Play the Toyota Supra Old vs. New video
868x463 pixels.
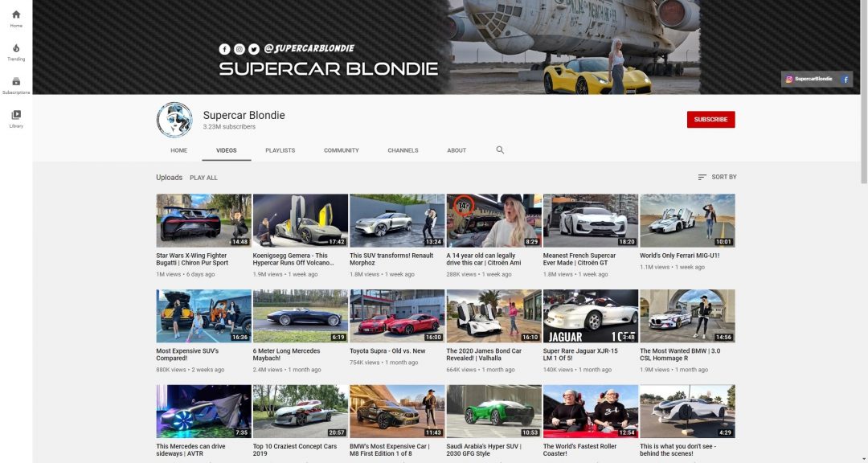click(x=395, y=314)
